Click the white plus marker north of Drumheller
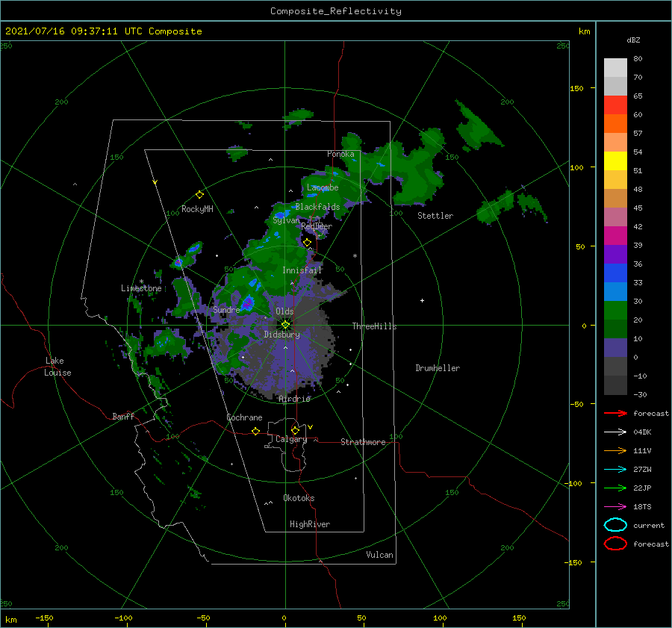672x628 pixels. tap(422, 300)
